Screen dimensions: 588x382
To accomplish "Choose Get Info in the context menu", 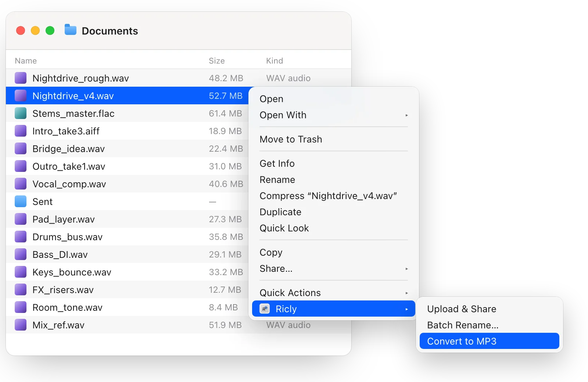I will click(334, 163).
